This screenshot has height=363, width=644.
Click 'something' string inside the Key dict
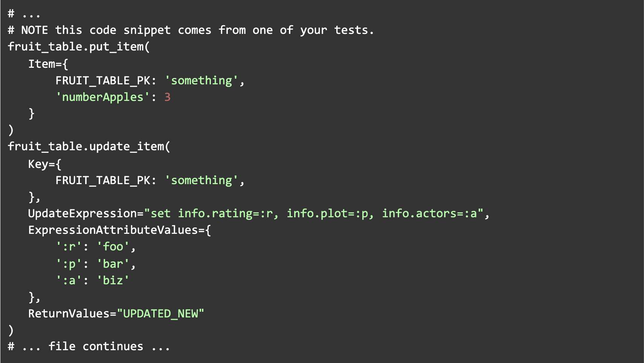point(201,180)
